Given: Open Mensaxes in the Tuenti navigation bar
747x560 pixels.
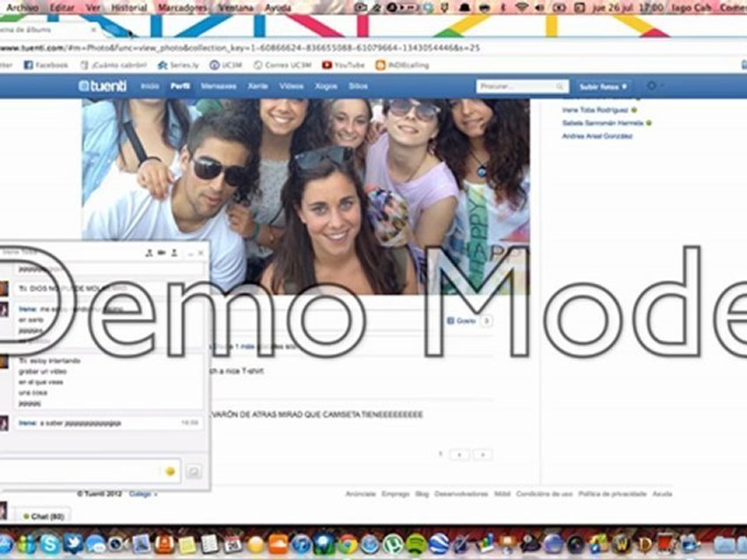Looking at the screenshot, I should click(x=219, y=86).
